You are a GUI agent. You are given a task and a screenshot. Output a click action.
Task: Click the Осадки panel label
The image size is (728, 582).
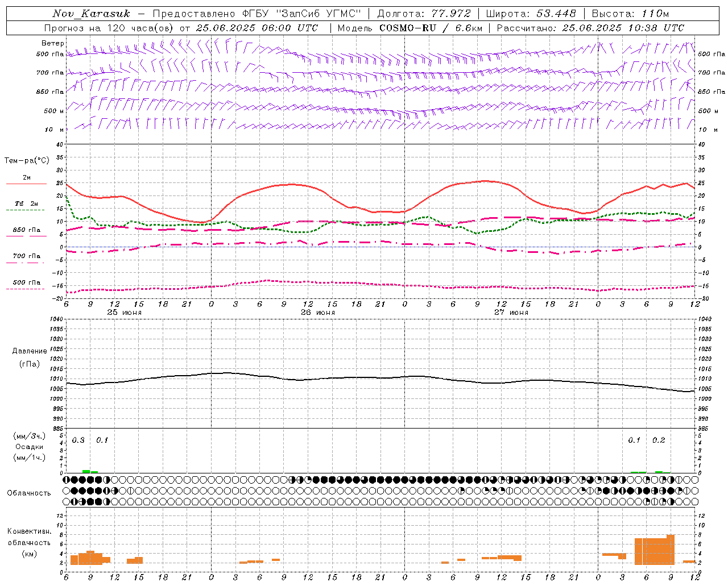click(29, 447)
